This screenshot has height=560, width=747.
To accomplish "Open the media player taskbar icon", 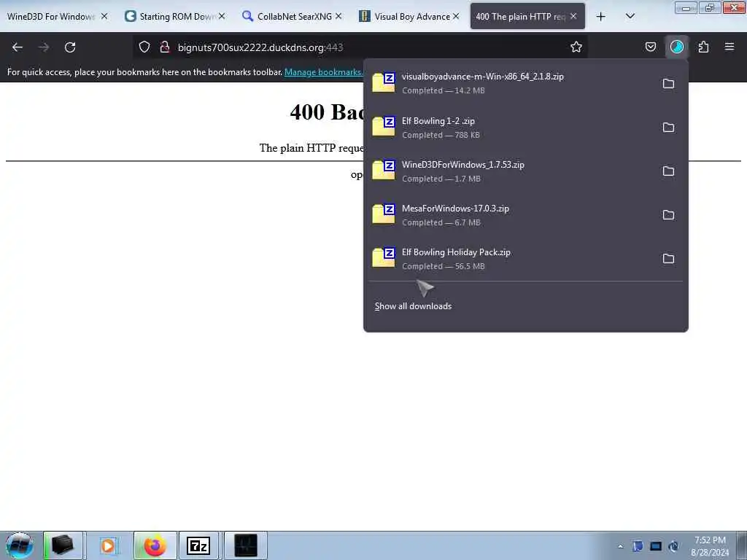I will tap(109, 545).
